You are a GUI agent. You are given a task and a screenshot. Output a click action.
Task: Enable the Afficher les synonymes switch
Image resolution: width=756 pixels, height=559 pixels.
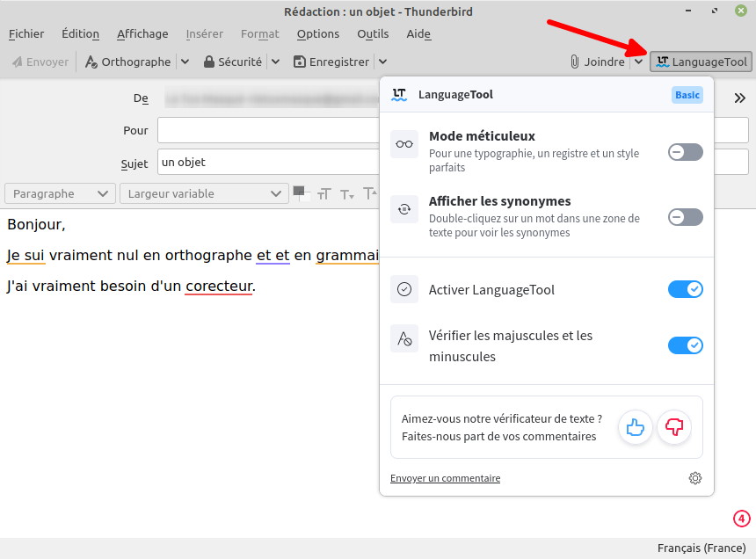(x=685, y=217)
